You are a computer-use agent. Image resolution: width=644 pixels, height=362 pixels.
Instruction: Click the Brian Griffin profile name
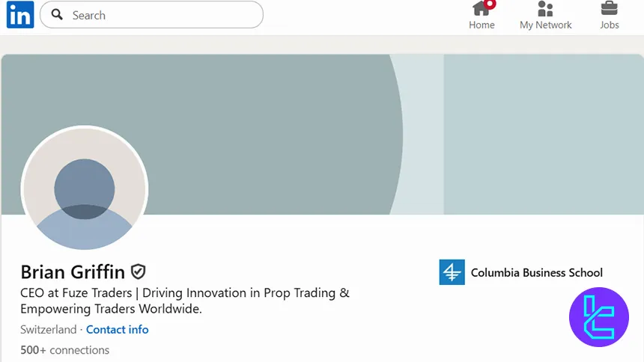coord(73,271)
